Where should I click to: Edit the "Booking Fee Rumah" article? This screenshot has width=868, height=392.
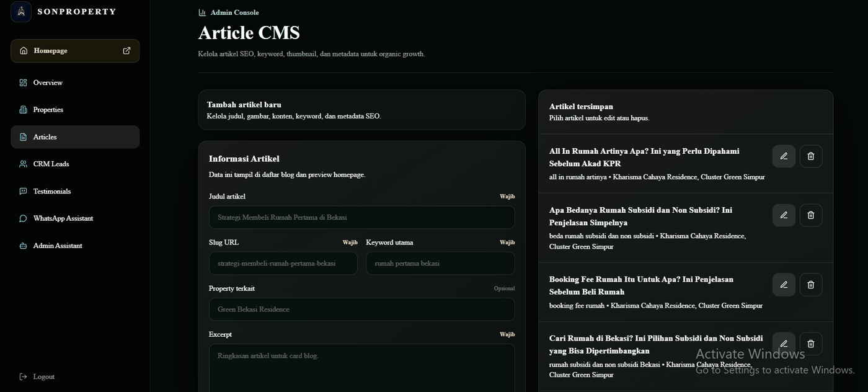784,285
